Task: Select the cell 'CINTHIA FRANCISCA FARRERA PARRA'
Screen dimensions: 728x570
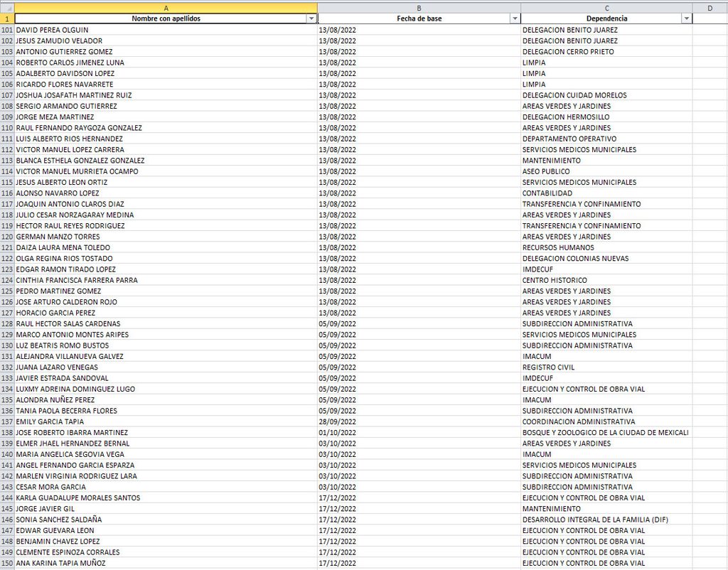Action: click(166, 280)
